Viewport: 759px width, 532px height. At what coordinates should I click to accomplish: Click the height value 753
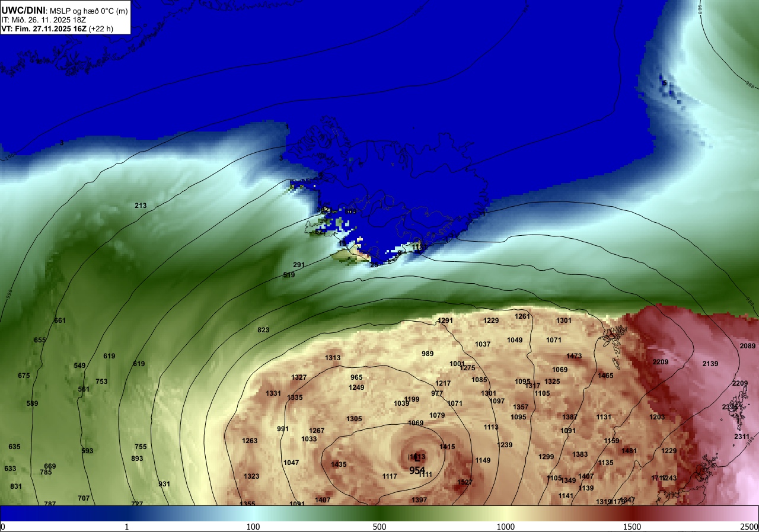[101, 382]
